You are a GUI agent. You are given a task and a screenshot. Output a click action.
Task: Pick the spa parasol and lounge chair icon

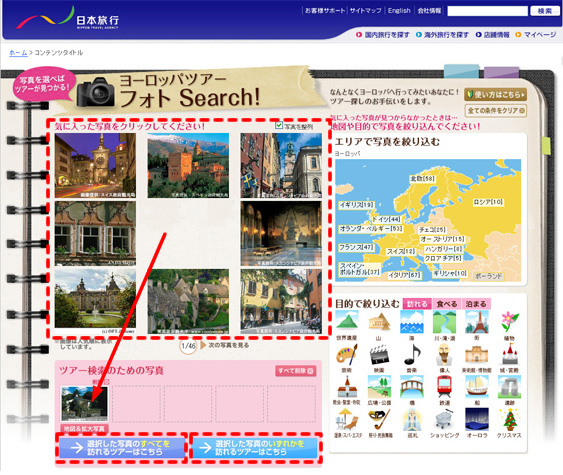tap(347, 419)
